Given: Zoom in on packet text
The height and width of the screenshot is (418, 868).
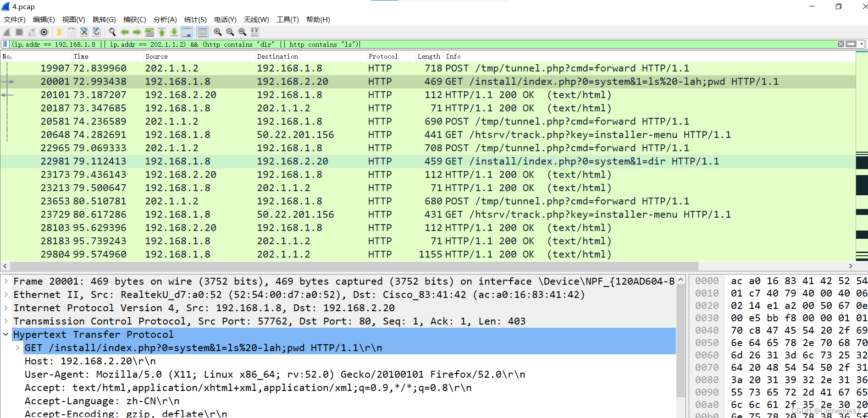Looking at the screenshot, I should (218, 32).
